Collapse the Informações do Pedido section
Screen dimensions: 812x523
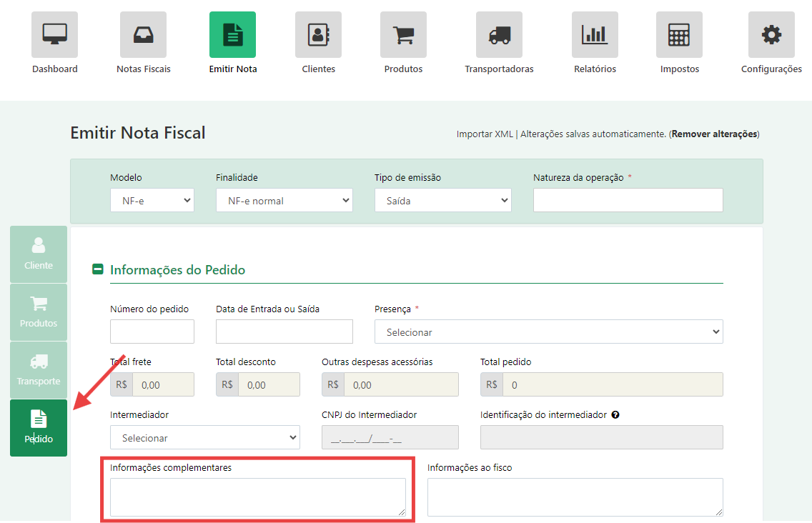point(97,269)
